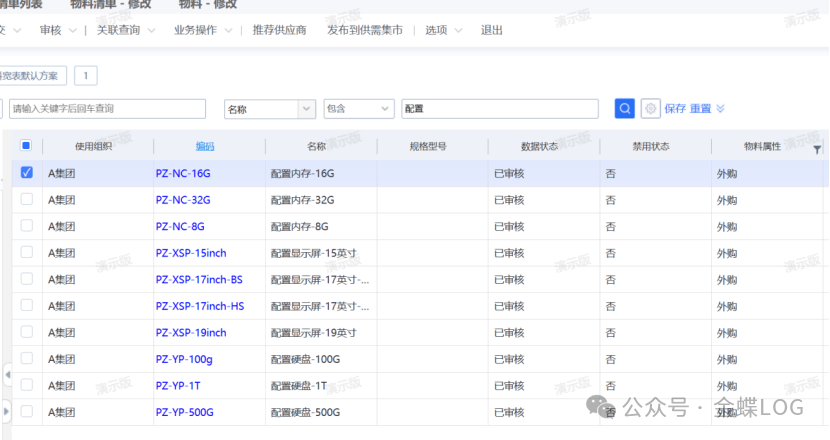Open the 包含 condition dropdown
The height and width of the screenshot is (440, 830).
tap(358, 109)
